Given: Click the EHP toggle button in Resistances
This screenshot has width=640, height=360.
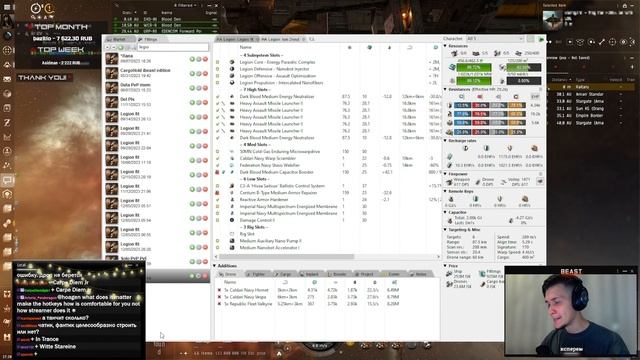Looking at the screenshot, I should pos(535,97).
